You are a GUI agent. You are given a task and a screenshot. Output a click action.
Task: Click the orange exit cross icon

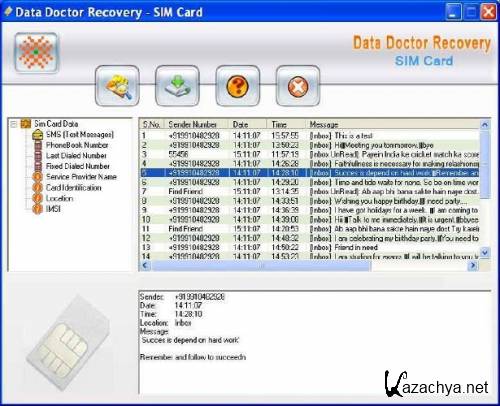298,86
